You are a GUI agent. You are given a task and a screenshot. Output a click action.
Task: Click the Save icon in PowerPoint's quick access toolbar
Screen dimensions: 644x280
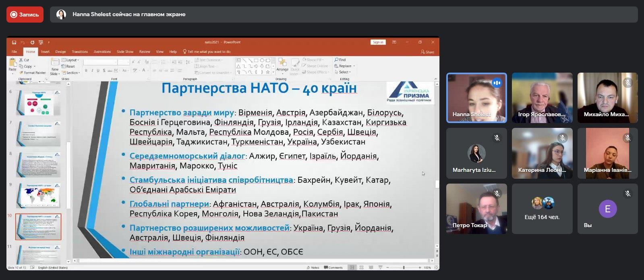point(14,42)
